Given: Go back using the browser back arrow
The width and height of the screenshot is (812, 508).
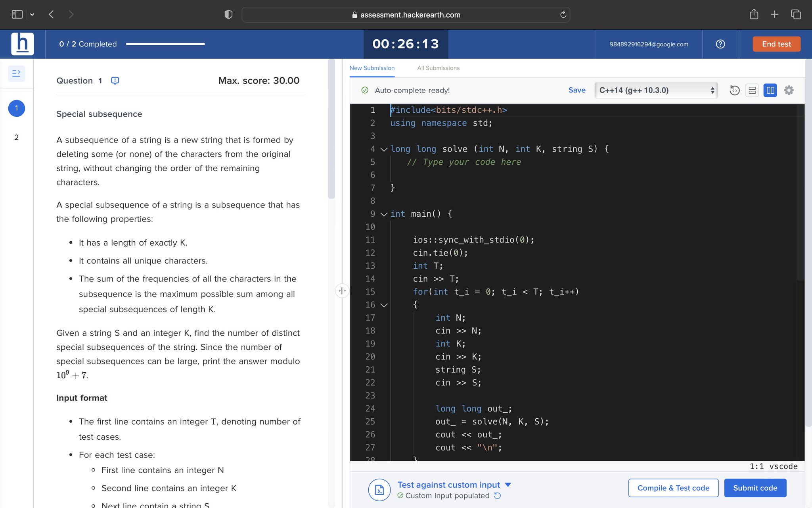Looking at the screenshot, I should (x=51, y=15).
